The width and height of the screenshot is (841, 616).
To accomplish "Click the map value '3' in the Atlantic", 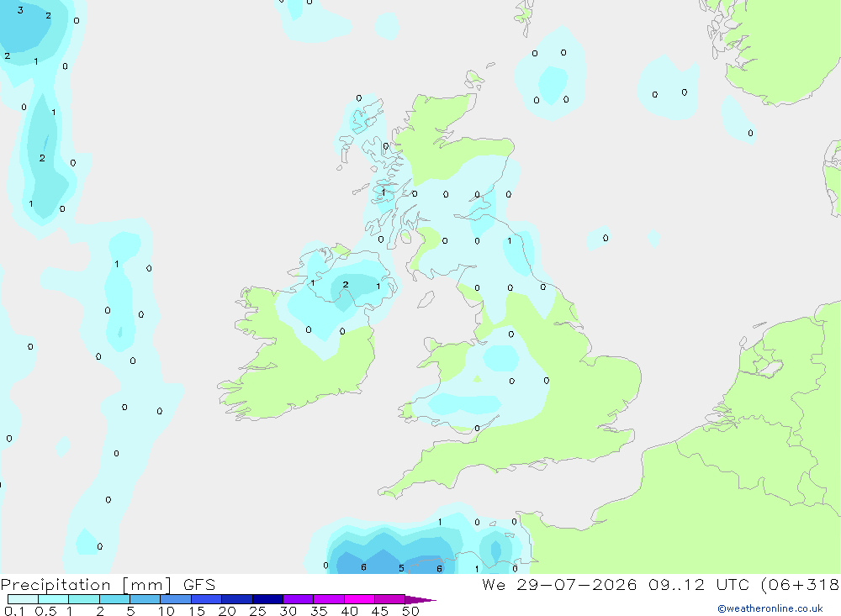I will 20,10.
